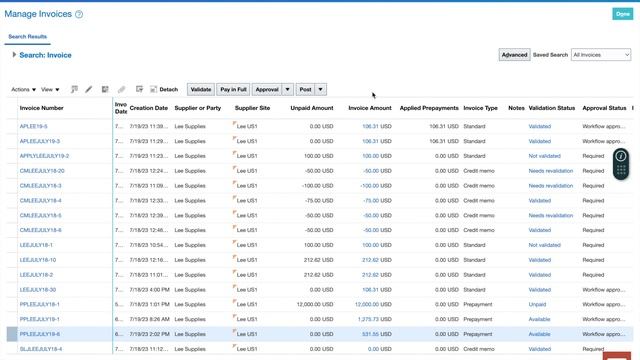
Task: Click the Approval Status column header
Action: [x=604, y=108]
